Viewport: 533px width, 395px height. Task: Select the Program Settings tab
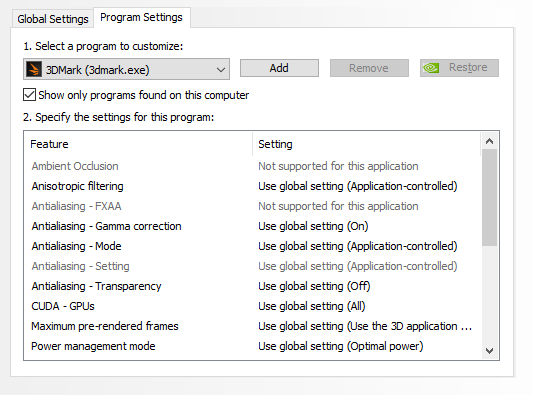pos(141,17)
